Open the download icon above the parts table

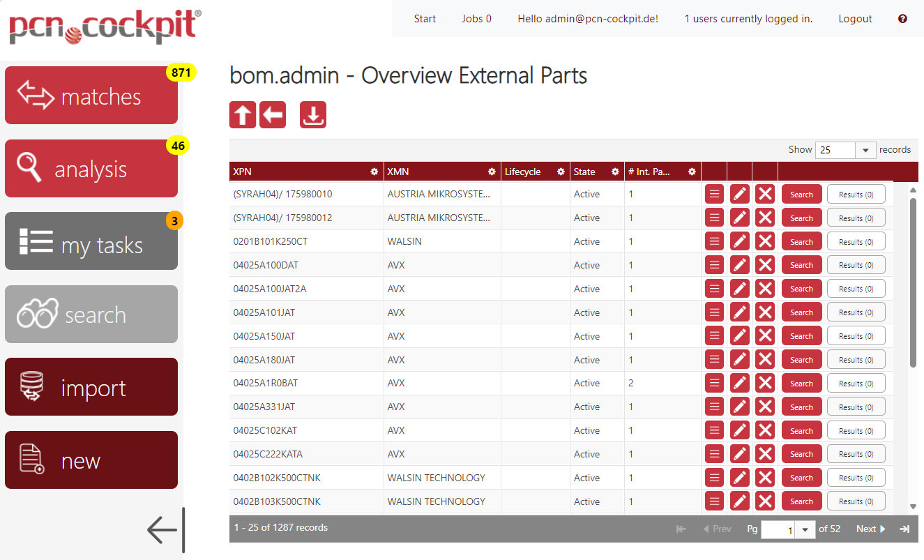[312, 114]
